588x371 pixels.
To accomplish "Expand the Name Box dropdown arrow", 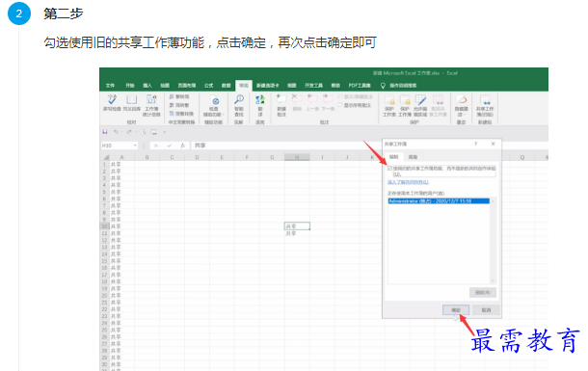I will pos(135,146).
